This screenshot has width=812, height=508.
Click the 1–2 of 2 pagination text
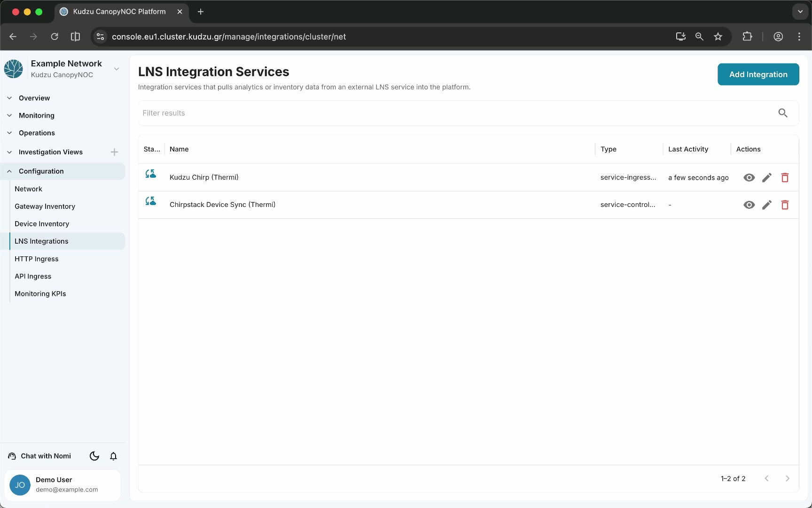coord(733,478)
